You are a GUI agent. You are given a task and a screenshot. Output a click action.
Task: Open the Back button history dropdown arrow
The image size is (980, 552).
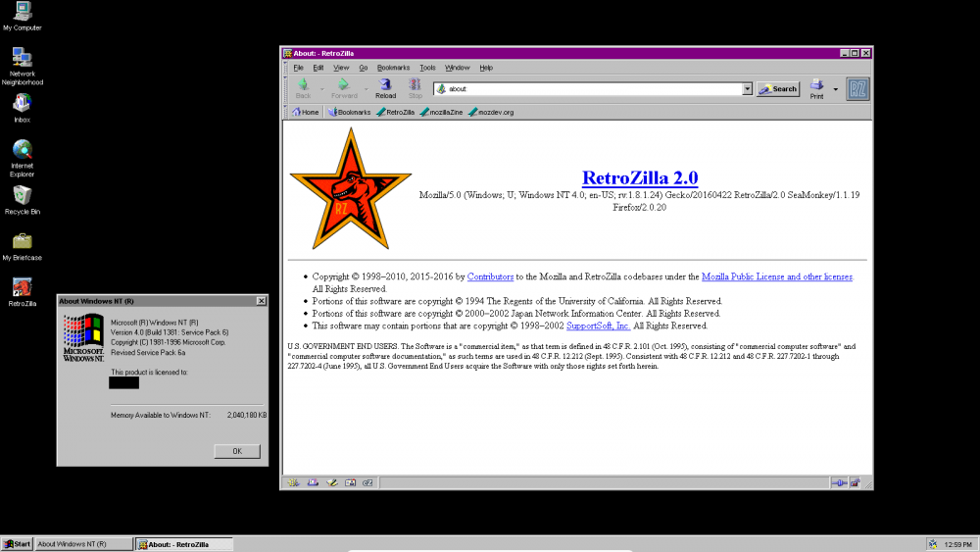322,89
